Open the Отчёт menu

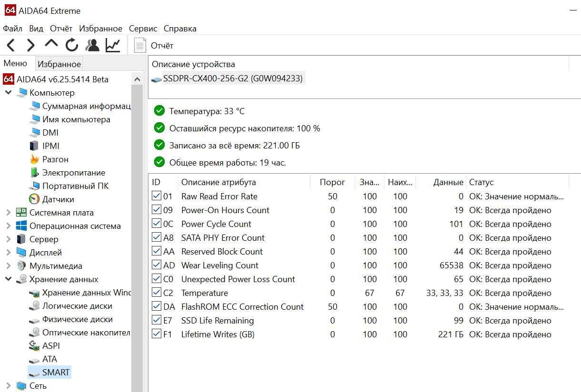click(61, 29)
